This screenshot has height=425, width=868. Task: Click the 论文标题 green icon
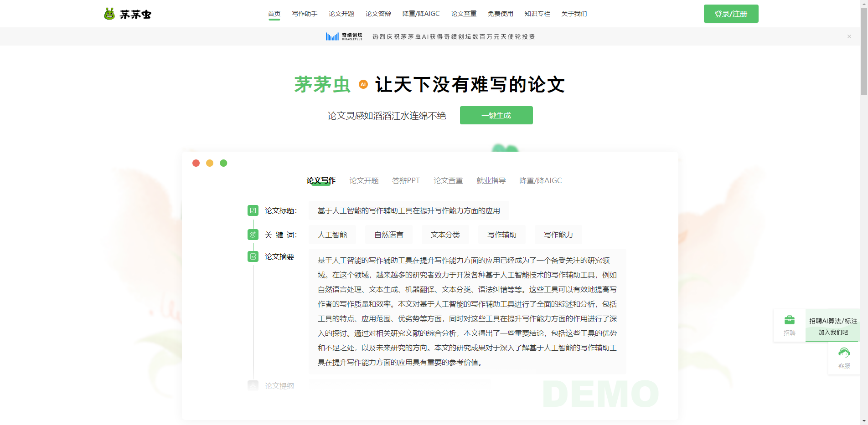(253, 210)
